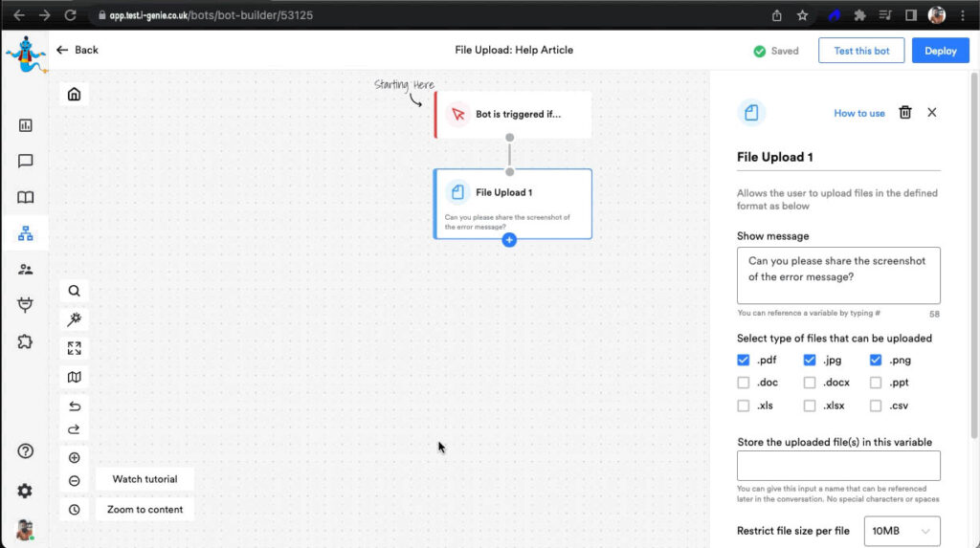Screen dimensions: 980x548
Task: Click the Deploy button
Action: 940,51
